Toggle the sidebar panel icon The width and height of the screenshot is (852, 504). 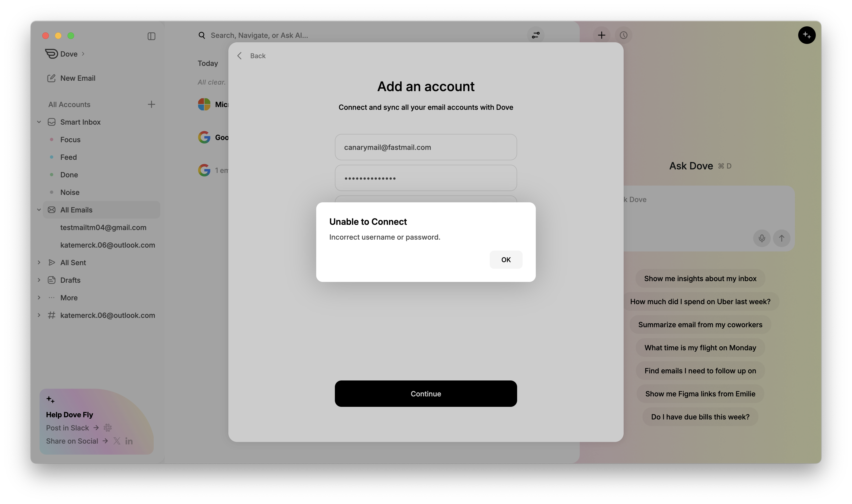(x=152, y=36)
